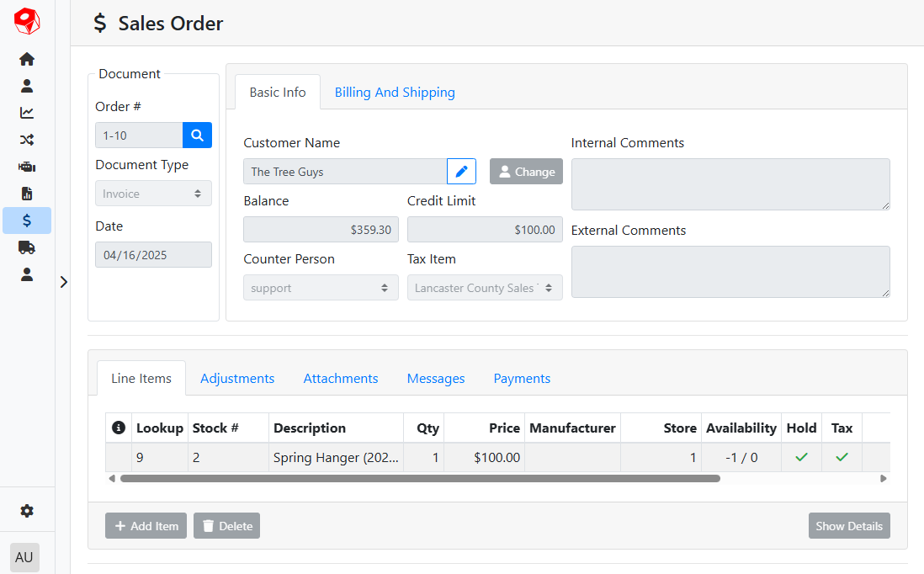Search for order number with magnifier button
Image resolution: width=924 pixels, height=574 pixels.
pyautogui.click(x=197, y=135)
